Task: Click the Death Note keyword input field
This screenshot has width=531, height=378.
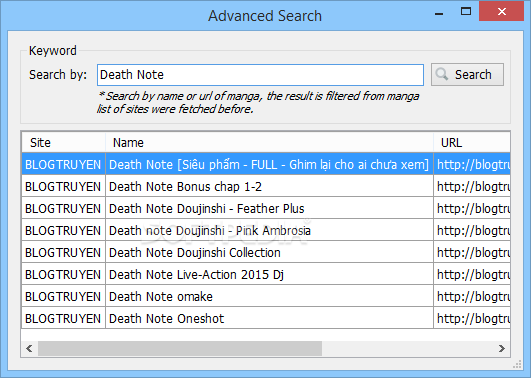Action: point(260,75)
